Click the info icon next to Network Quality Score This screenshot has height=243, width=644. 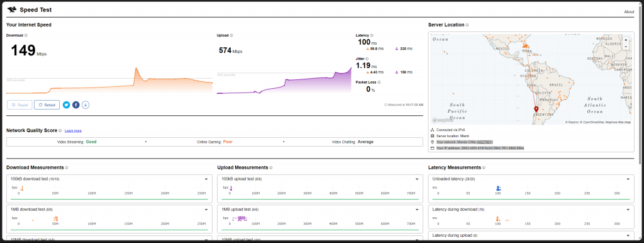click(60, 131)
